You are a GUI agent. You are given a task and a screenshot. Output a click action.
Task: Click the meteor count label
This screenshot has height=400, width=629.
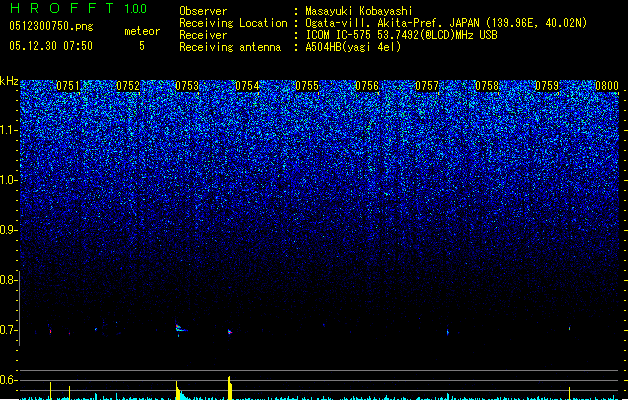tap(142, 31)
